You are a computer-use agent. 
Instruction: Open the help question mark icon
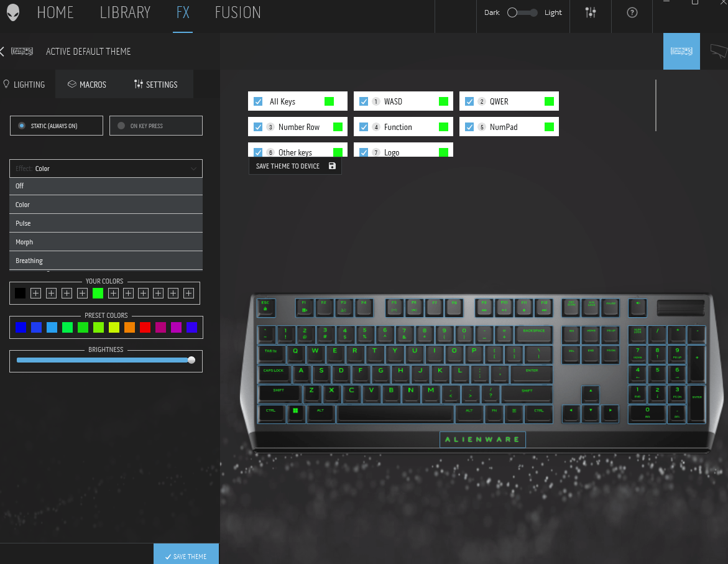tap(632, 13)
